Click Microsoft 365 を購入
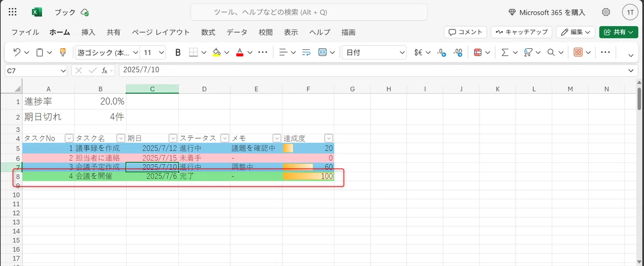The width and height of the screenshot is (644, 266). pos(546,12)
